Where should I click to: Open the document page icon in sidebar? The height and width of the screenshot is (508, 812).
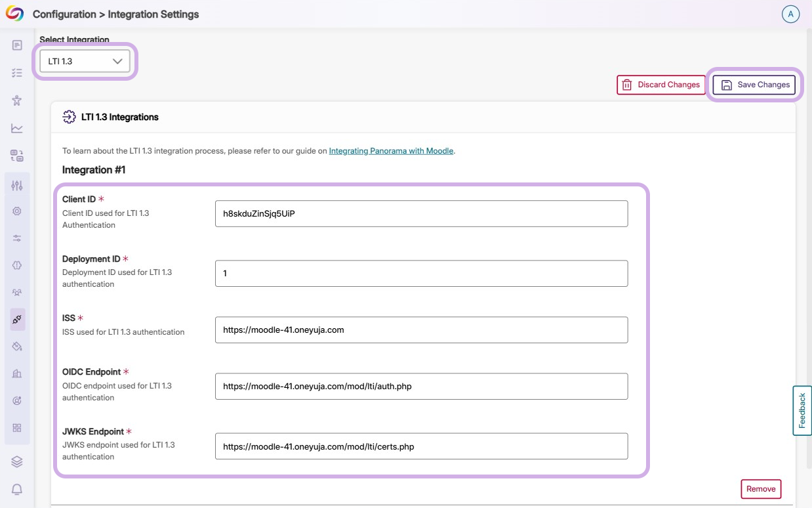click(17, 45)
